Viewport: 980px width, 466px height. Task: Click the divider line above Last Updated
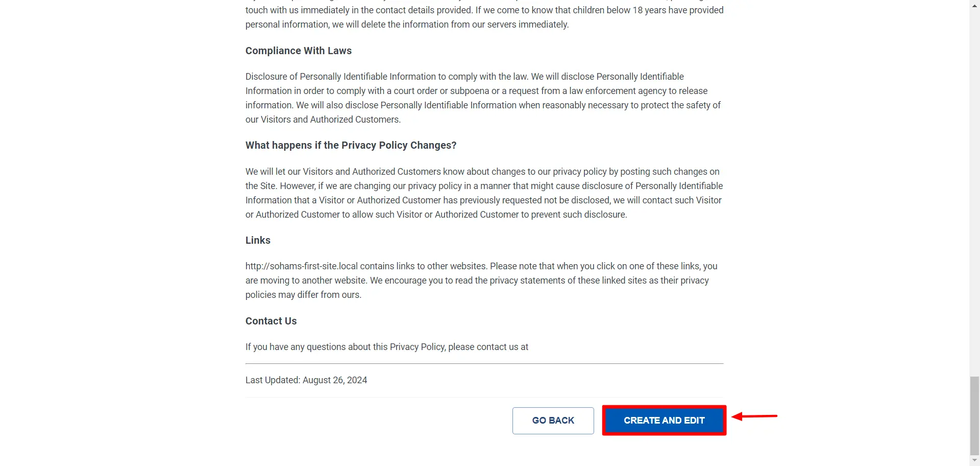(484, 363)
